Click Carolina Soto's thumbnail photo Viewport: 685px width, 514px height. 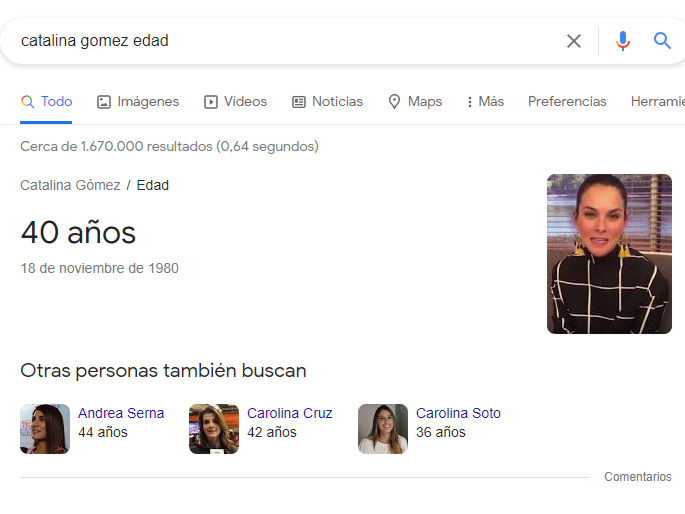tap(383, 429)
